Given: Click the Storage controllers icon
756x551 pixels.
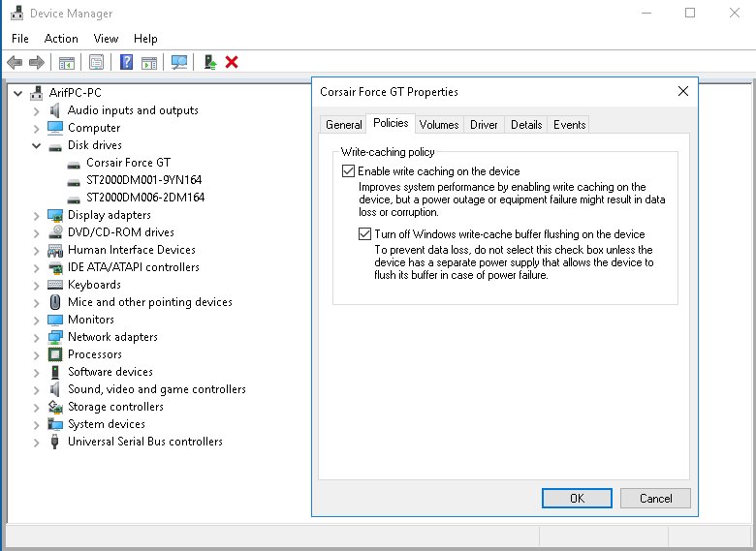Looking at the screenshot, I should [55, 407].
